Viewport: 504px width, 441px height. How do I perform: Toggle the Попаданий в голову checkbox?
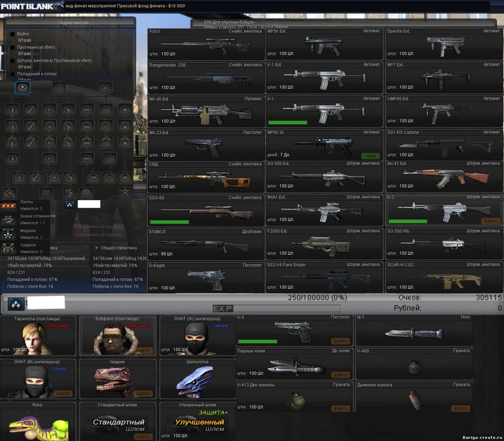[x=13, y=74]
